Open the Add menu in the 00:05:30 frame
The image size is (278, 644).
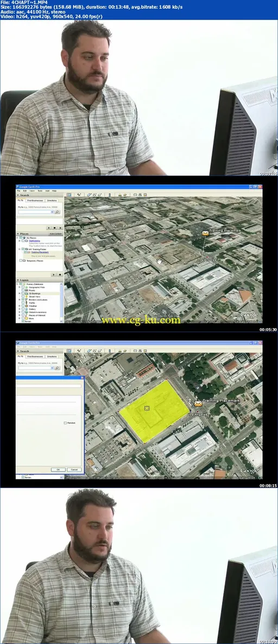pos(47,191)
